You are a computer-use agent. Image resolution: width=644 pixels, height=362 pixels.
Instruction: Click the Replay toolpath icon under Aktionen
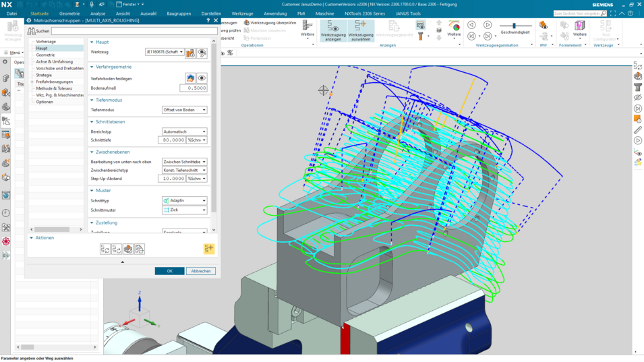(117, 249)
